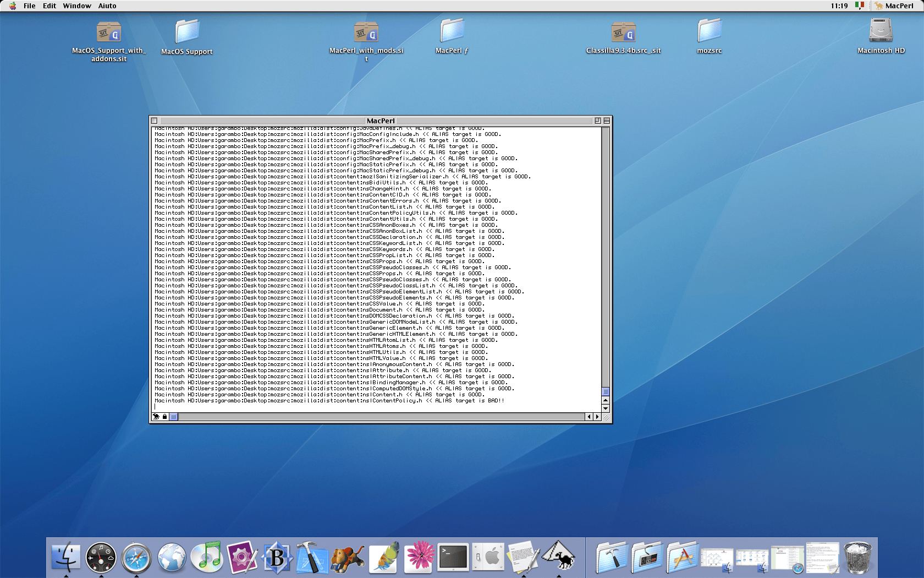
Task: Click the MacPerl window title bar
Action: 381,121
